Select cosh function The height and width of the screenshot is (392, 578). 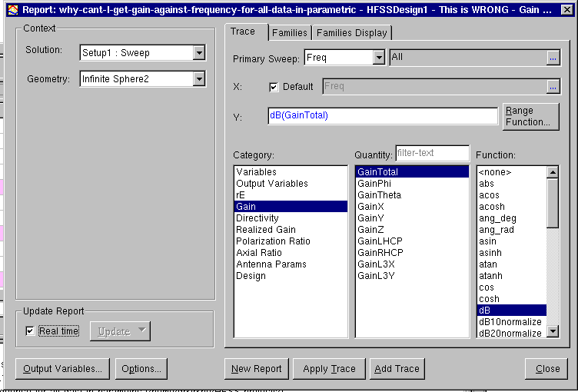(x=512, y=299)
